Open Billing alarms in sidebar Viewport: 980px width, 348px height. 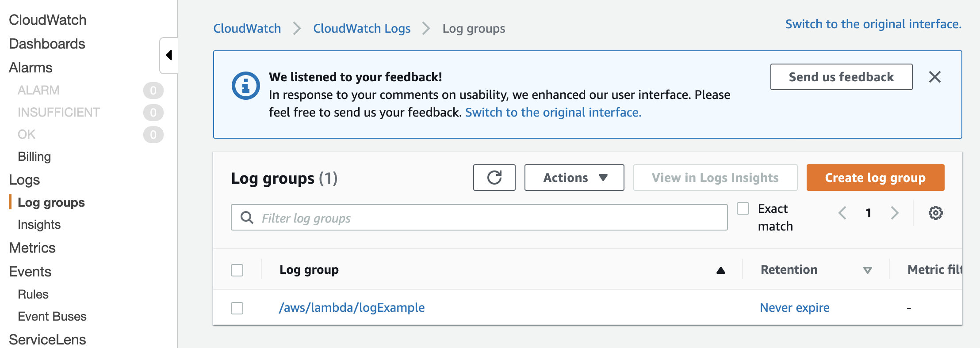point(34,156)
